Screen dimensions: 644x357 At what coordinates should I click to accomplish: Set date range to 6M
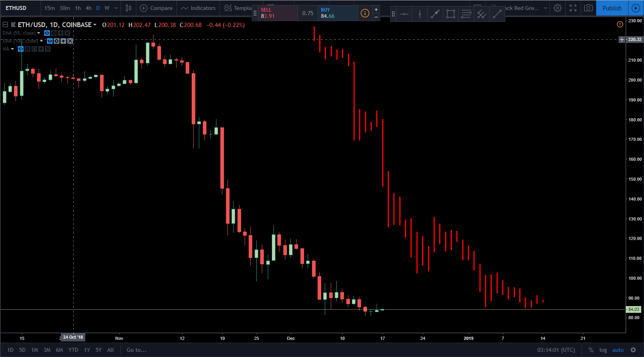(59, 350)
